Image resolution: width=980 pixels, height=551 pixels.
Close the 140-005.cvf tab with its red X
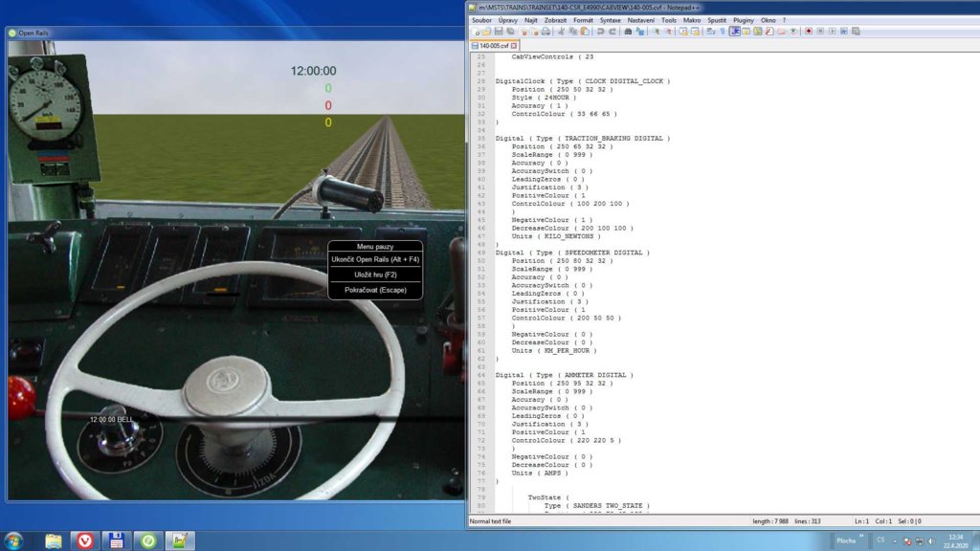click(x=514, y=45)
